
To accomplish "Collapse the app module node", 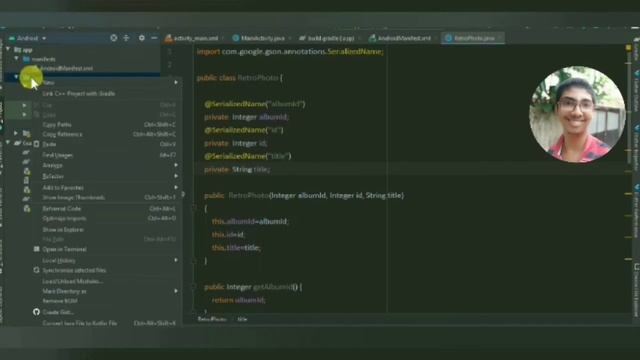I will (x=8, y=49).
